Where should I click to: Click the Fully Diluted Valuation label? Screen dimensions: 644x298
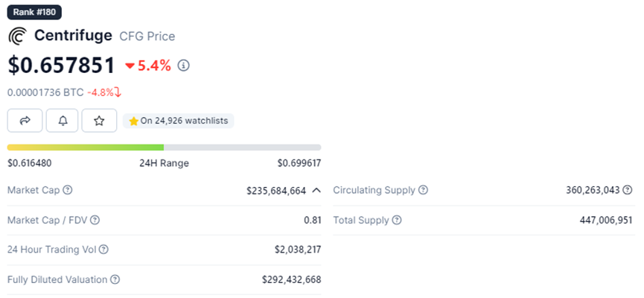57,280
